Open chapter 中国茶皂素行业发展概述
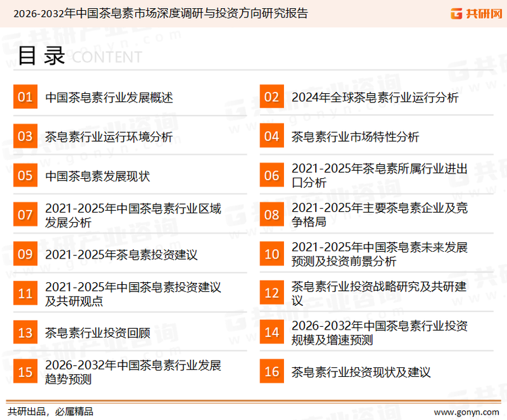 click(109, 98)
